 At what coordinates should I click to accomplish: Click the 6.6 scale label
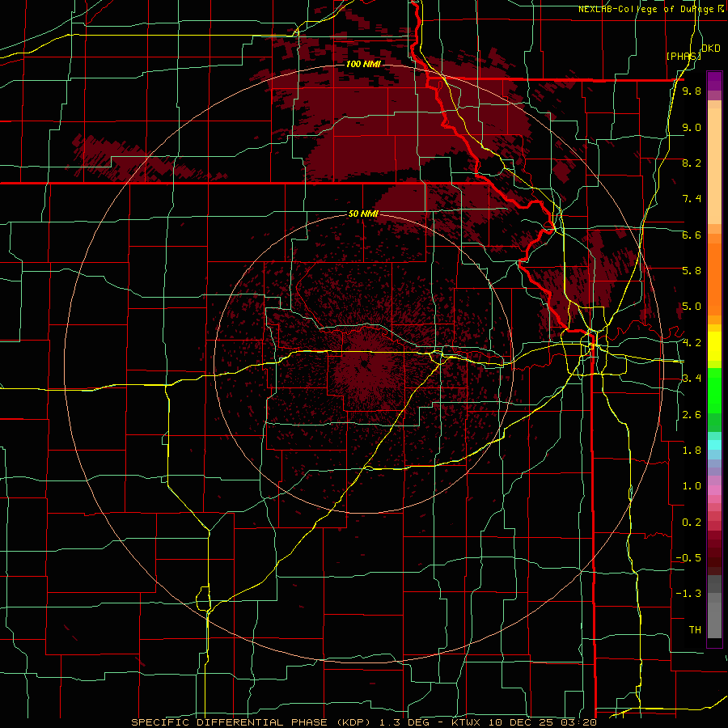tap(692, 235)
